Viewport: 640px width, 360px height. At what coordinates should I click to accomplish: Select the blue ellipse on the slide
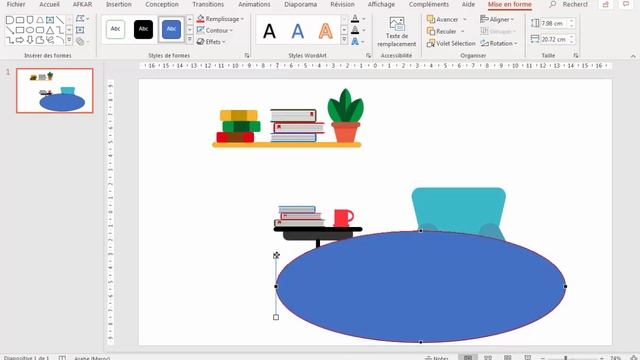[x=420, y=287]
